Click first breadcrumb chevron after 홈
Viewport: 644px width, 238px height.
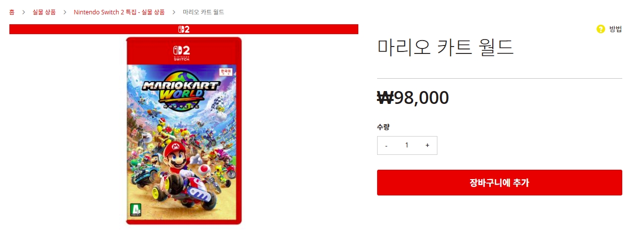(23, 12)
